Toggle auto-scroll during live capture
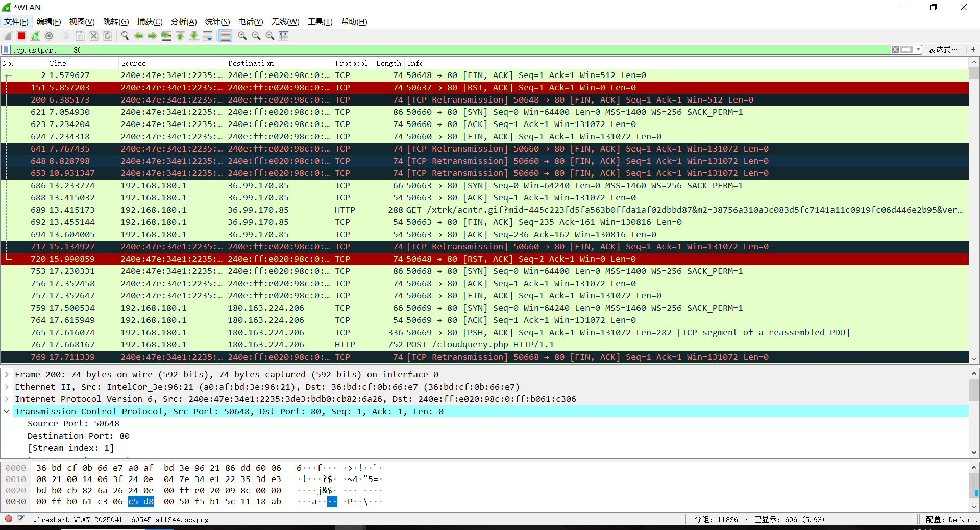The width and height of the screenshot is (980, 530). (208, 35)
